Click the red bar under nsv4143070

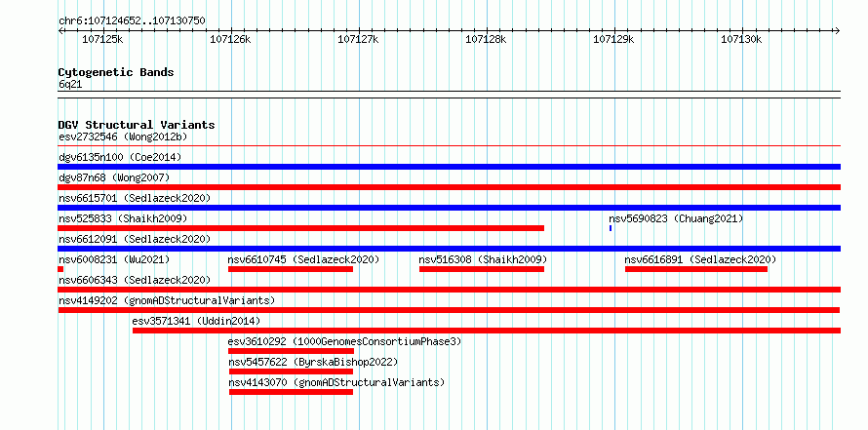click(292, 392)
